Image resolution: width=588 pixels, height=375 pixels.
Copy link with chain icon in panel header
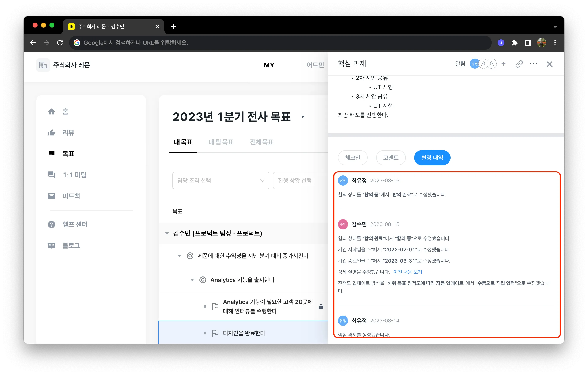click(x=519, y=64)
